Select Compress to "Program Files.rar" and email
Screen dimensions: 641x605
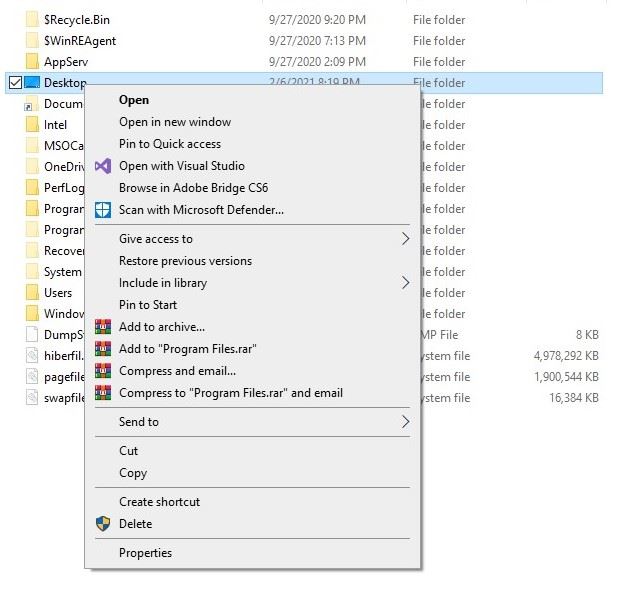[x=253, y=393]
